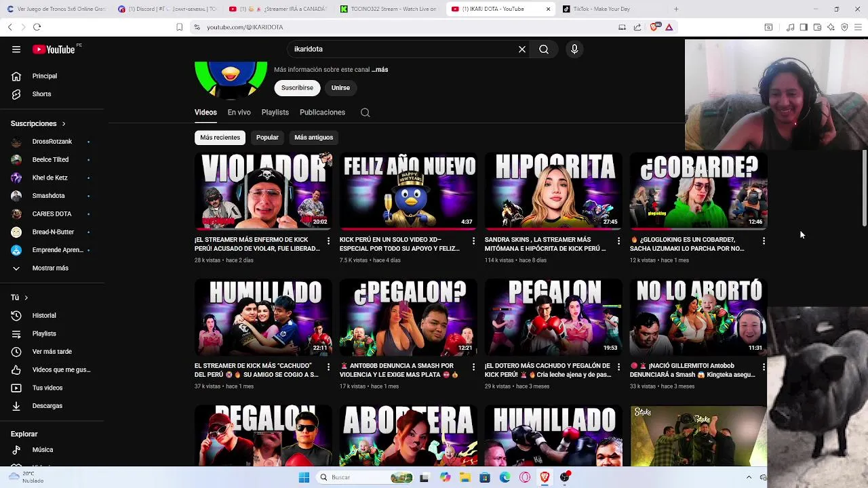Open the Brave main menu icon
The width and height of the screenshot is (868, 488).
point(858,27)
